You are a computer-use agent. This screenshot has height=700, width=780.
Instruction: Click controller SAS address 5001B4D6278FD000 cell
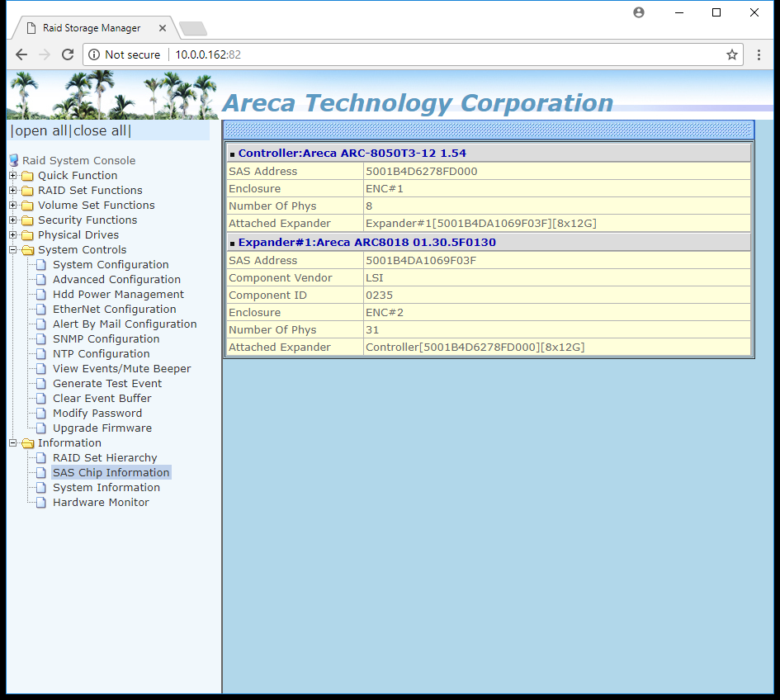point(556,171)
